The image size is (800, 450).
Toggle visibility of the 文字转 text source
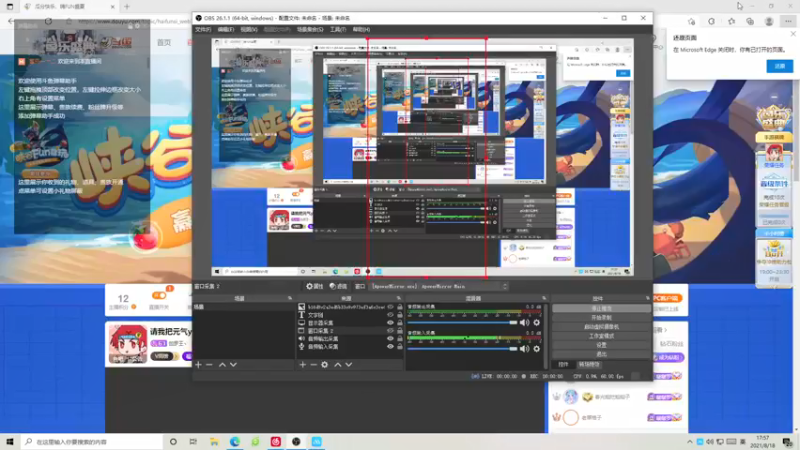click(390, 315)
